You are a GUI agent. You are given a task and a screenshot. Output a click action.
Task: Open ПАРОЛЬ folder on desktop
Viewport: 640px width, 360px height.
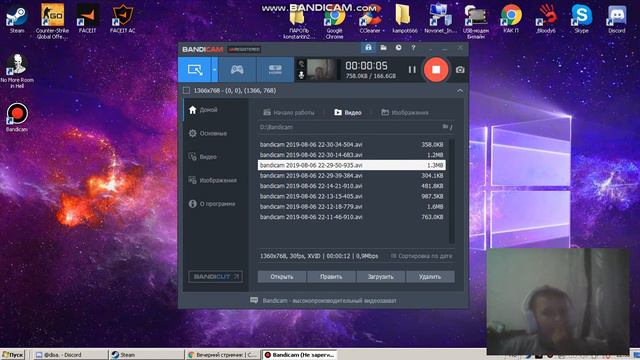299,23
